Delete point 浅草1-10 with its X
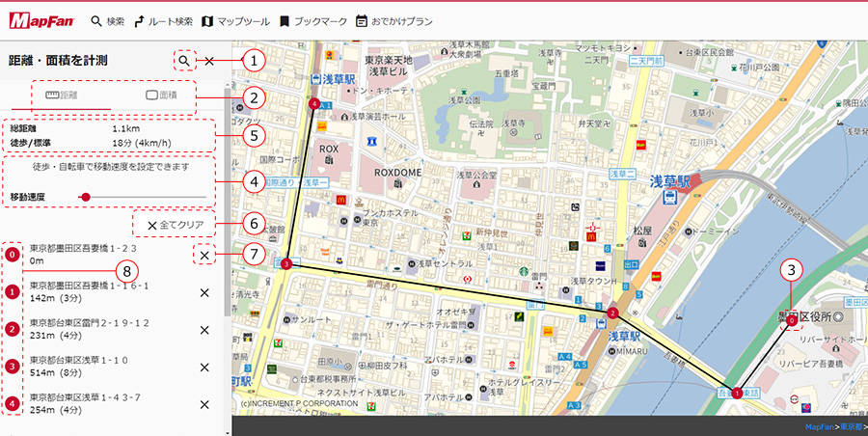Image resolution: width=868 pixels, height=436 pixels. pos(204,367)
